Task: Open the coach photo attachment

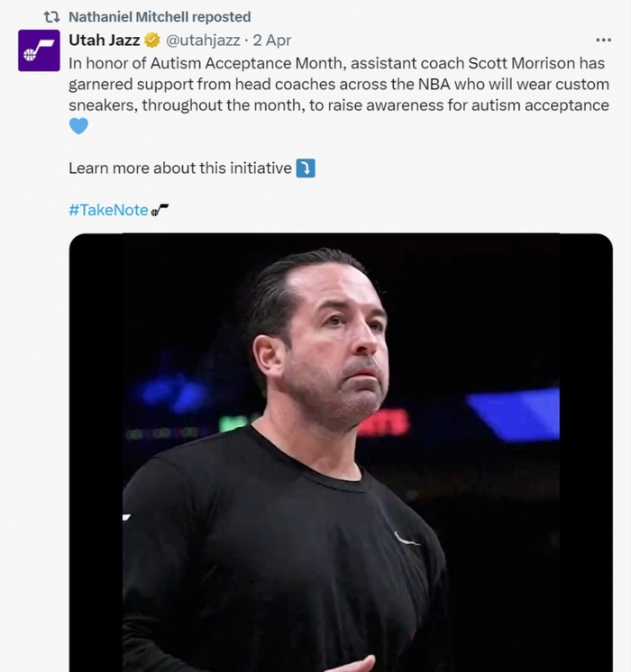Action: click(341, 452)
